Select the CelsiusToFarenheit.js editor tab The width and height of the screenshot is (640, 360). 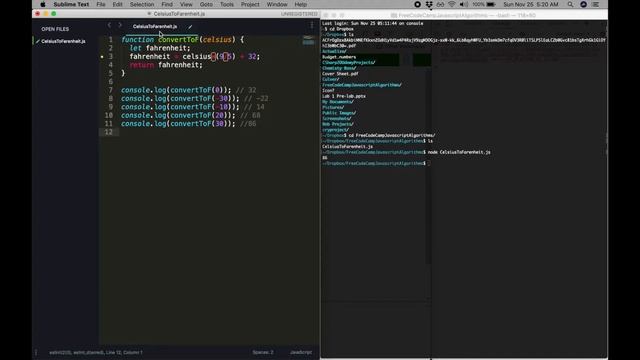[155, 27]
